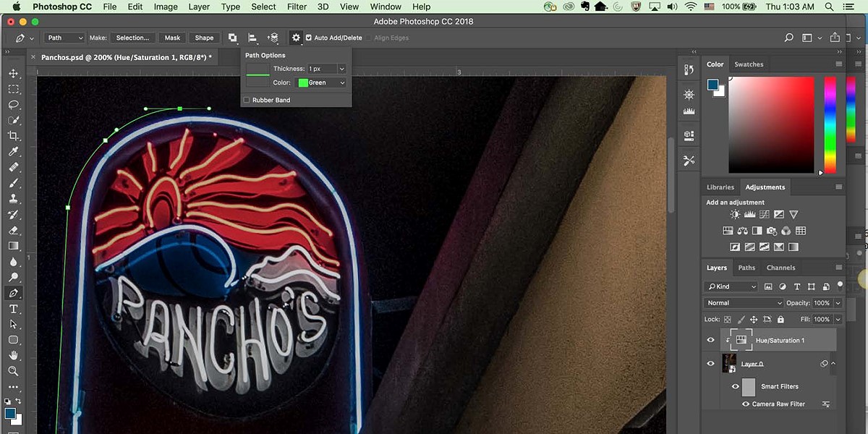Open the path Color dropdown
The width and height of the screenshot is (868, 434).
tap(322, 82)
